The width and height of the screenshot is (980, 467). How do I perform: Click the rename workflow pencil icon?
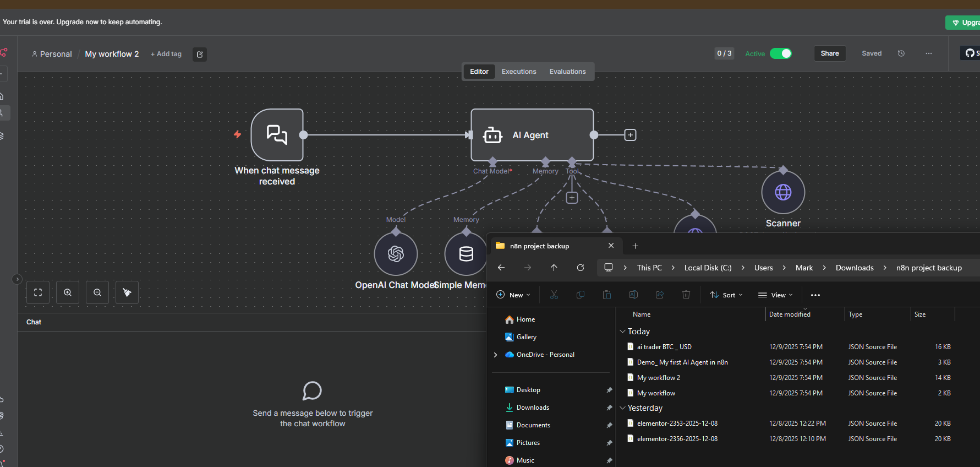click(200, 54)
